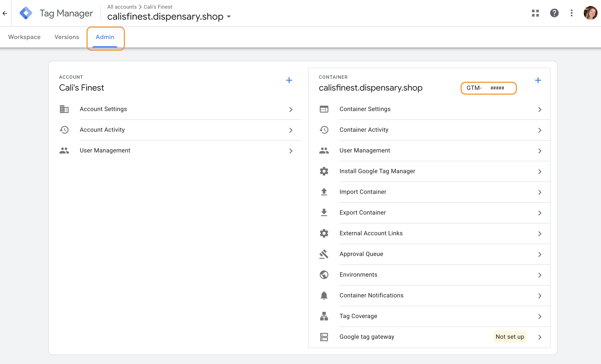
Task: Click the Google tag gateway server icon
Action: tap(324, 337)
